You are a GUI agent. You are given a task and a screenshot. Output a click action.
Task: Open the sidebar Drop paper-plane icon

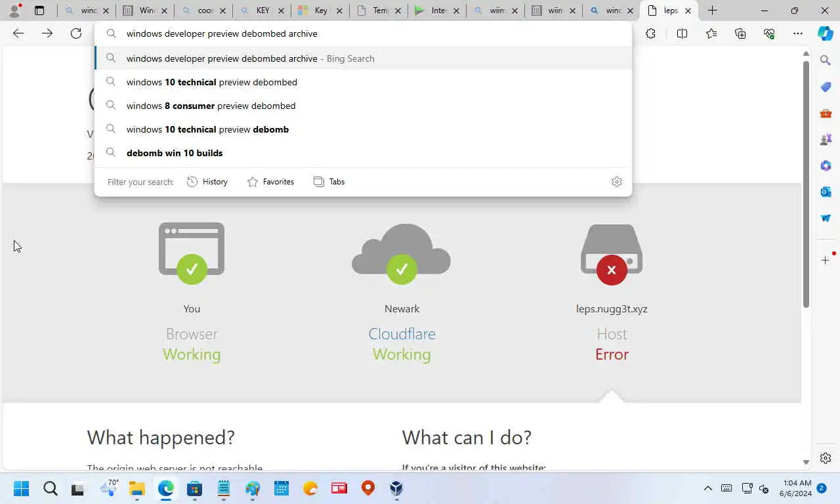[x=826, y=218]
